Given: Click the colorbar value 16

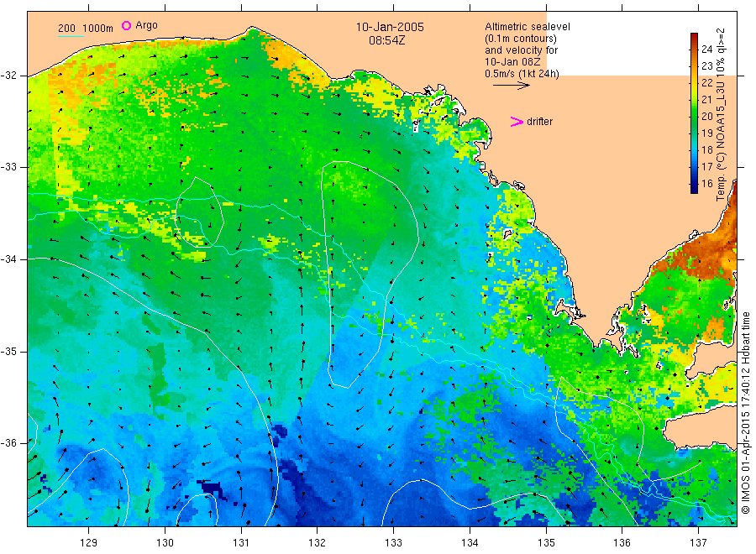Looking at the screenshot, I should 706,184.
